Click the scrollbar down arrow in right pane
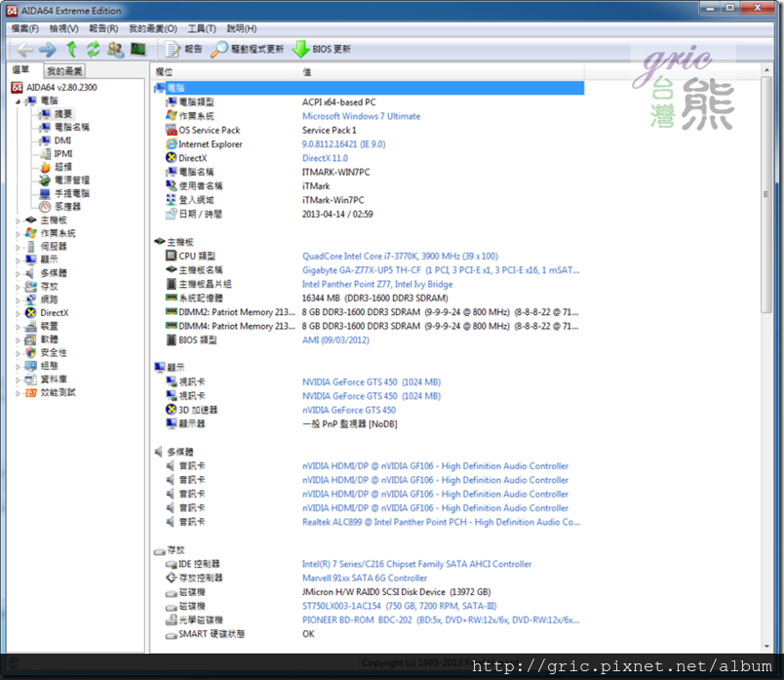This screenshot has height=680, width=784. [x=766, y=646]
